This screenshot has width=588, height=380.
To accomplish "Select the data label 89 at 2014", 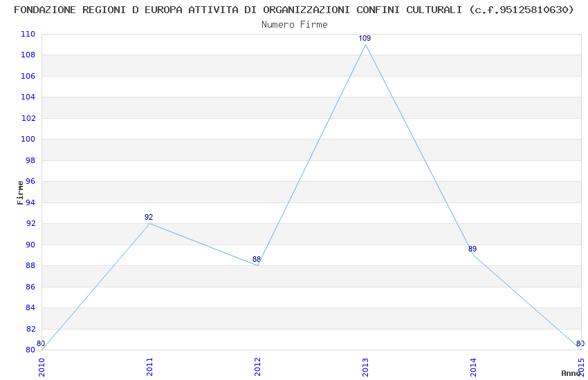I will coord(472,249).
